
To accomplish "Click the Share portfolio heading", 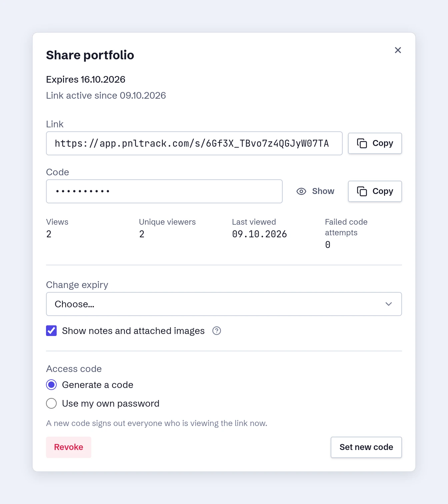I will pyautogui.click(x=90, y=55).
